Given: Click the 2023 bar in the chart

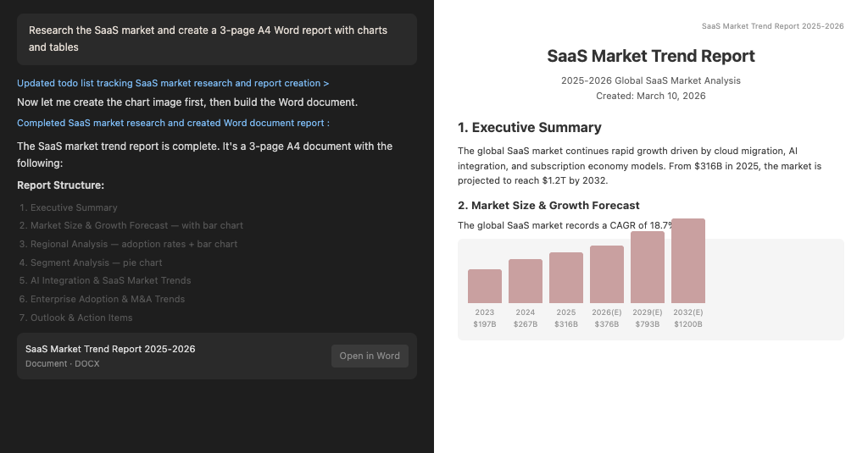Looking at the screenshot, I should point(485,286).
